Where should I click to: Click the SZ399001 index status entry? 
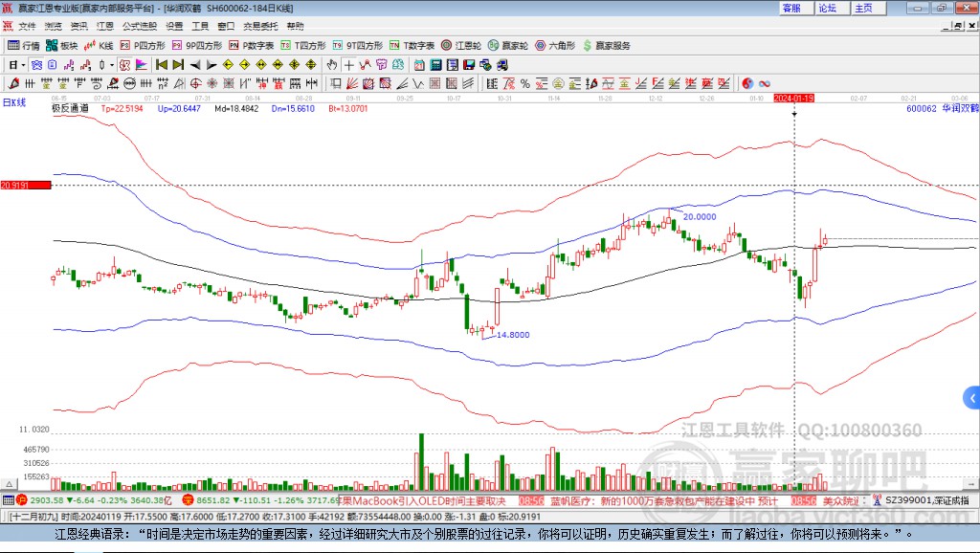(x=921, y=500)
